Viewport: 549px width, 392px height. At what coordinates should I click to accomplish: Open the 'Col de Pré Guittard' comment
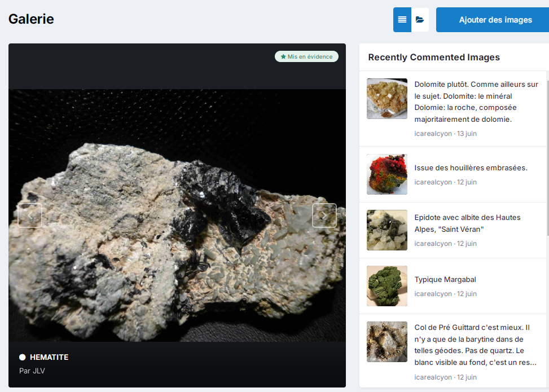476,345
